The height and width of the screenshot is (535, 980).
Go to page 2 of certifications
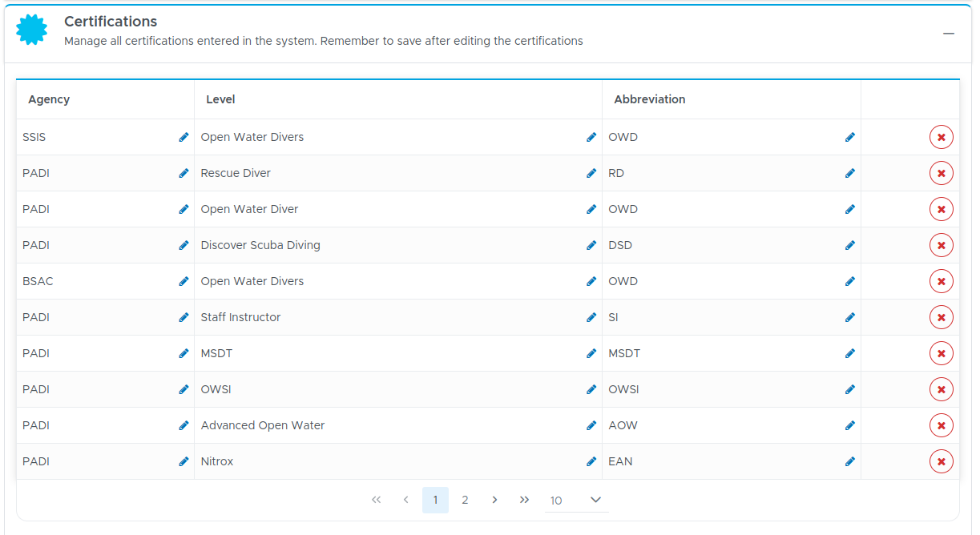tap(465, 500)
